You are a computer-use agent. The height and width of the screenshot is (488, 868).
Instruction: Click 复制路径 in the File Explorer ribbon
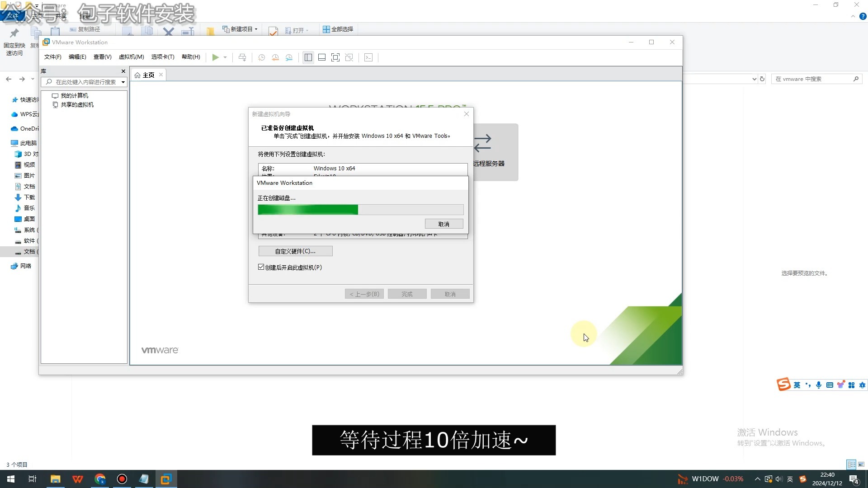coord(85,29)
